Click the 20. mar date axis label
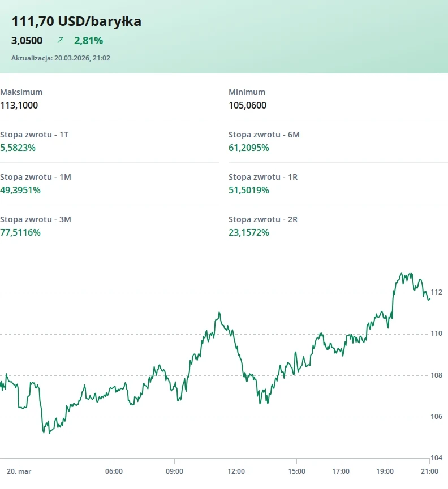Image resolution: width=448 pixels, height=489 pixels. (x=18, y=471)
